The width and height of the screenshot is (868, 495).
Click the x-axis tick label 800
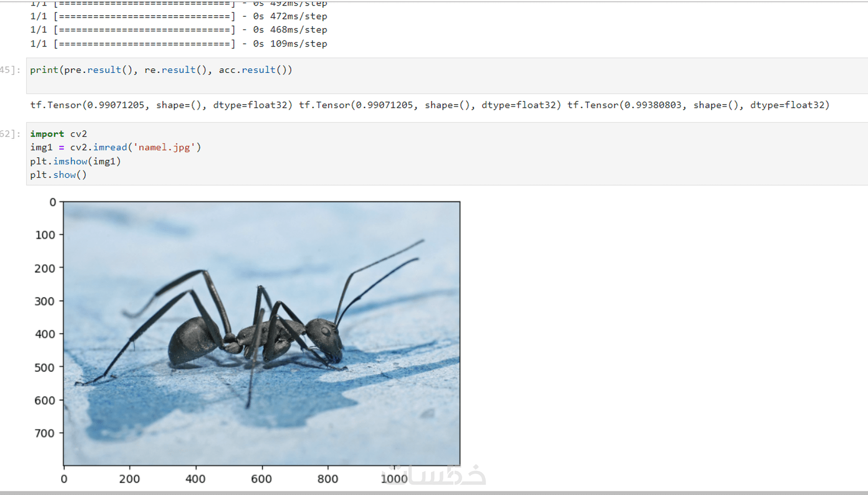pyautogui.click(x=328, y=479)
